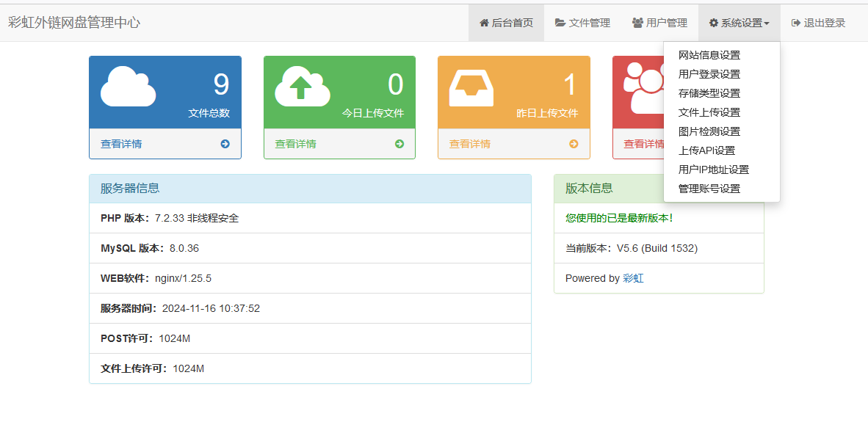This screenshot has width=868, height=422.
Task: Click the 服务器信息 panel heading
Action: [310, 188]
